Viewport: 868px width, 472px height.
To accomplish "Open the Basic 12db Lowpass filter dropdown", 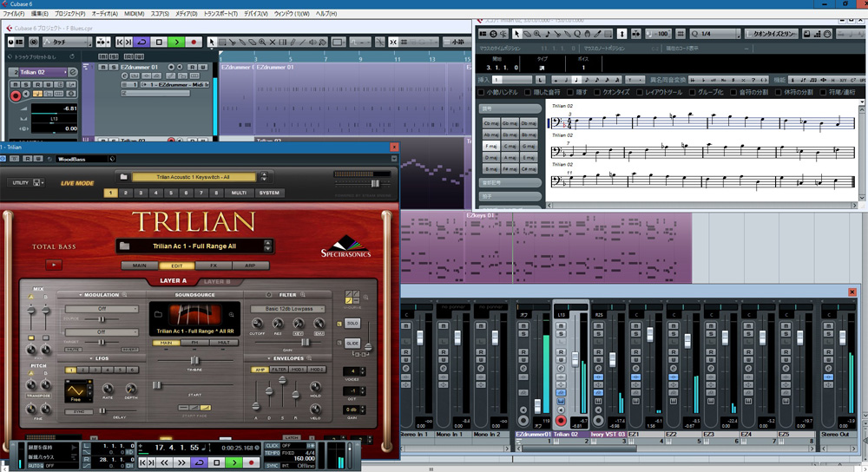I will pyautogui.click(x=287, y=309).
